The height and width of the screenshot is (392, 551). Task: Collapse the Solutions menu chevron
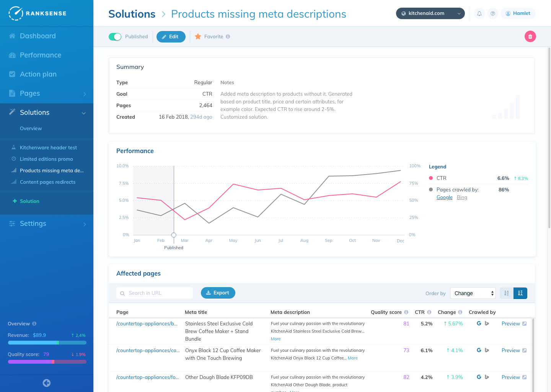click(84, 113)
